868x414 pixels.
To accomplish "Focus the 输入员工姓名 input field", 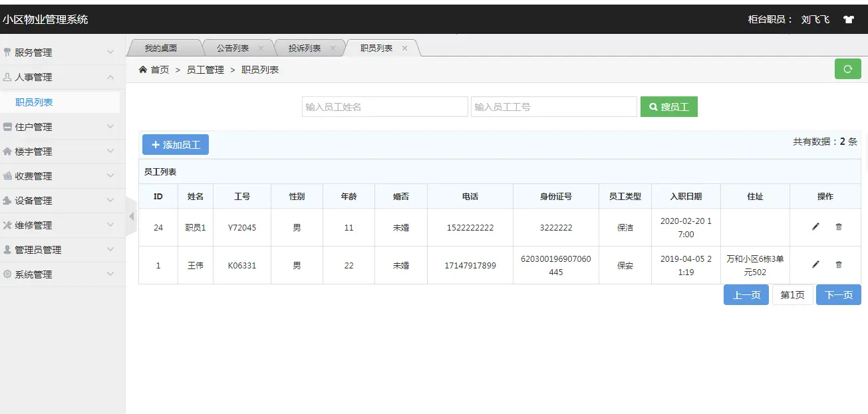I will click(385, 106).
